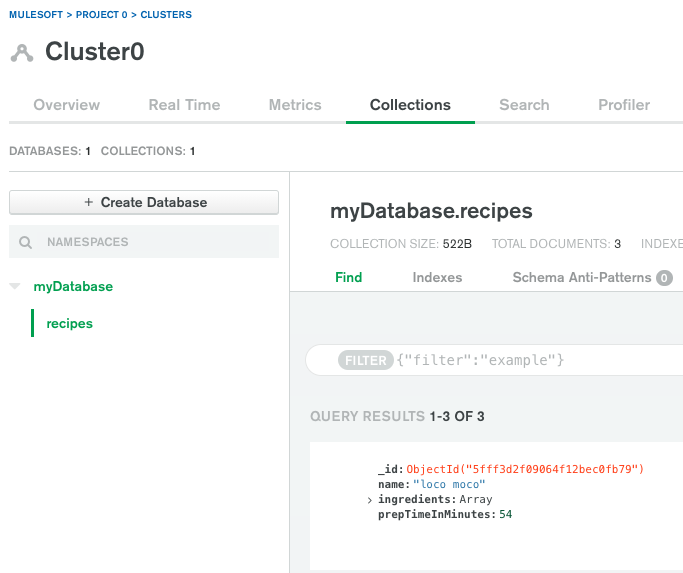The width and height of the screenshot is (683, 573).
Task: Click the ObjectId value of the document
Action: coord(525,469)
